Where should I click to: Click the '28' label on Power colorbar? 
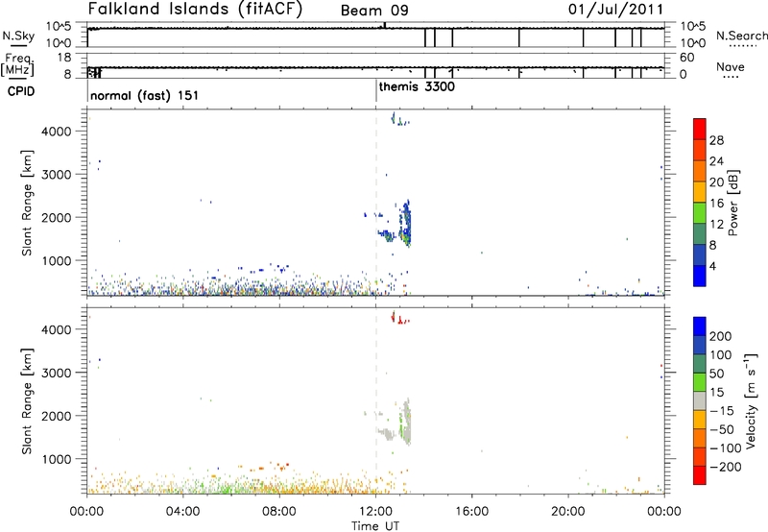coord(716,140)
